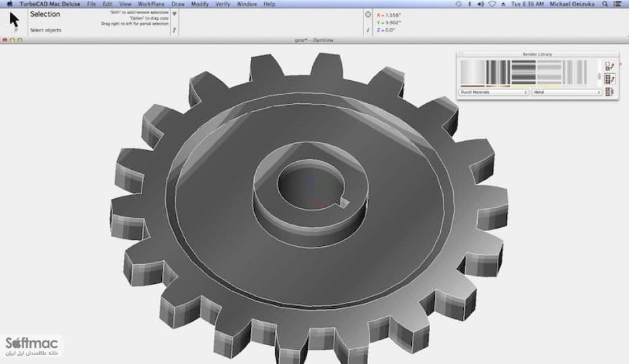Viewport: 629px width, 364px height.
Task: Open the Modify menu
Action: click(x=200, y=4)
